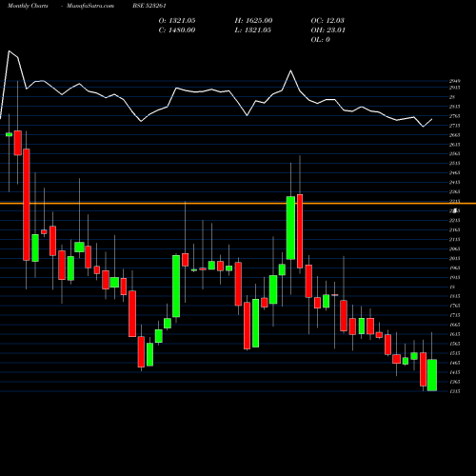This screenshot has height=476, width=476.
Task: Select the close value 'C: 1480.00'
Action: tap(177, 30)
